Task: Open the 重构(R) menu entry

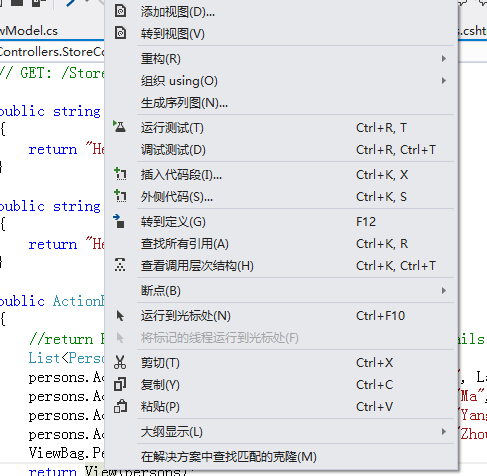Action: (281, 59)
